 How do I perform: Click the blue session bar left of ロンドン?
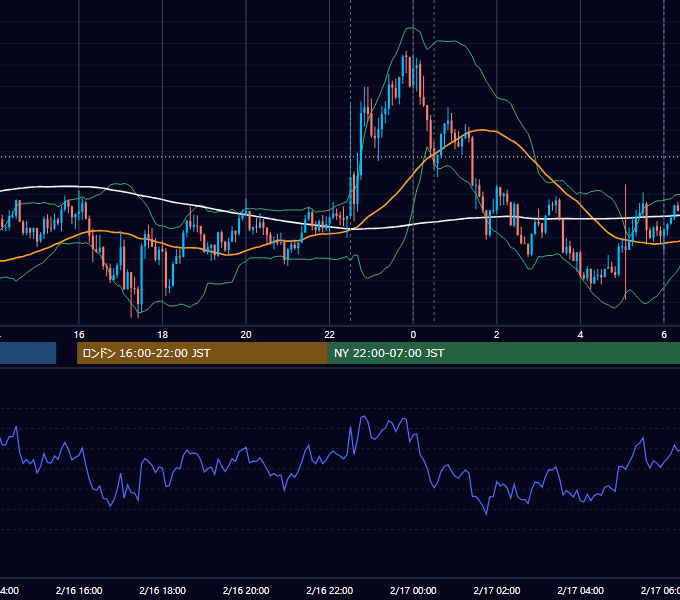(x=28, y=353)
